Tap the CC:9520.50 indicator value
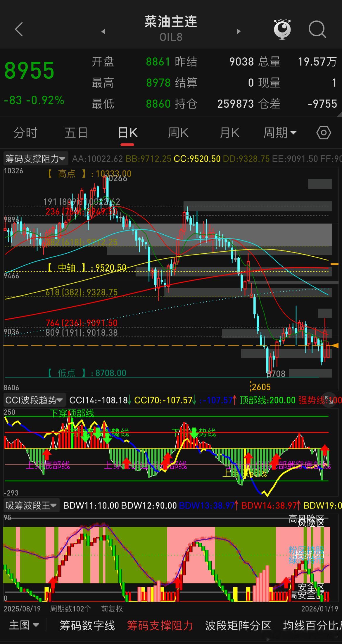Viewport: 342px width, 644px height. [x=197, y=159]
